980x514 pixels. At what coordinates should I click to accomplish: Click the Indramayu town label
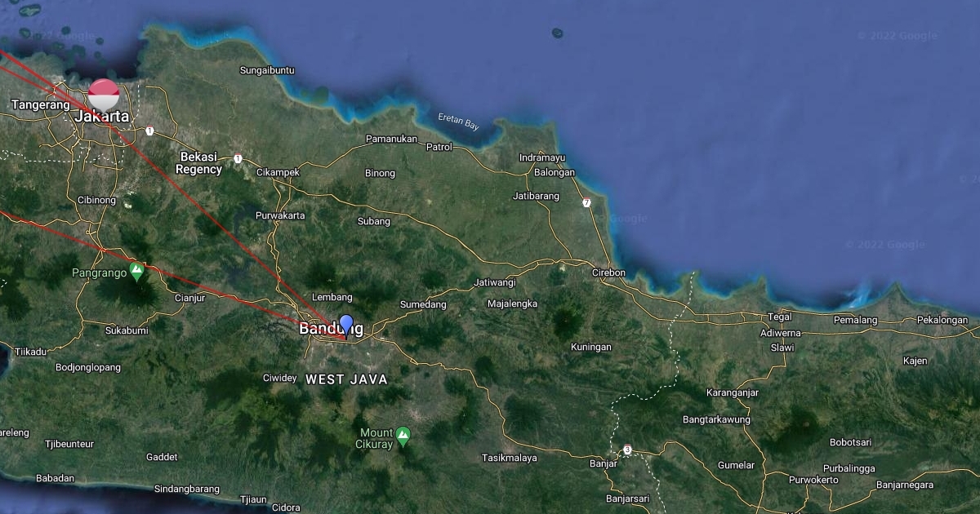(542, 157)
